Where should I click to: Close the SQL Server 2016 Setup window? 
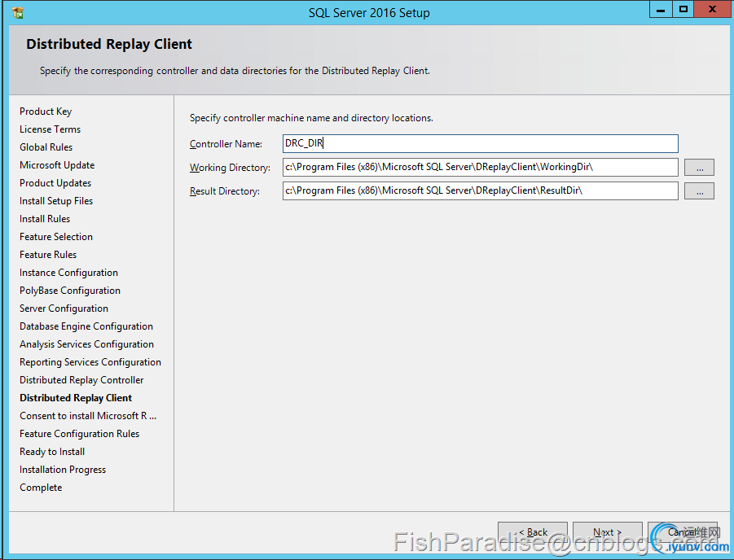click(713, 10)
